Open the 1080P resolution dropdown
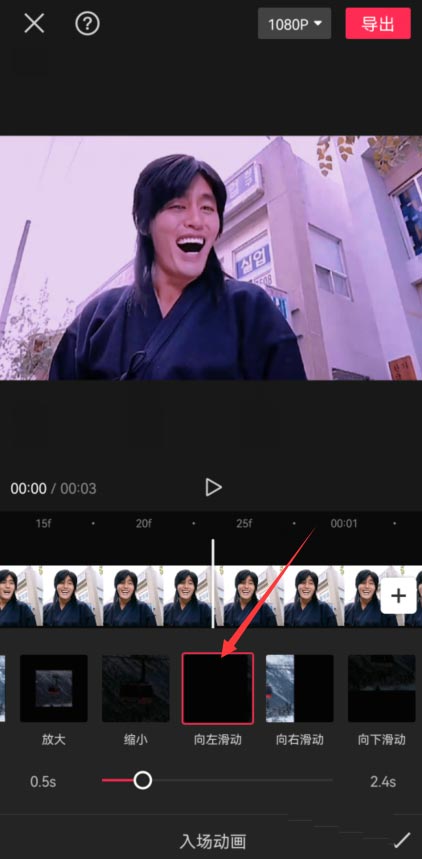The image size is (422, 859). [x=294, y=24]
